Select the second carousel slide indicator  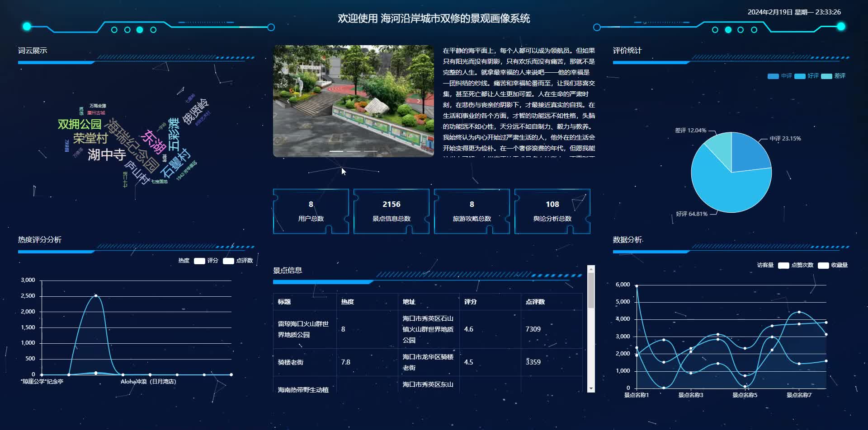pos(354,151)
